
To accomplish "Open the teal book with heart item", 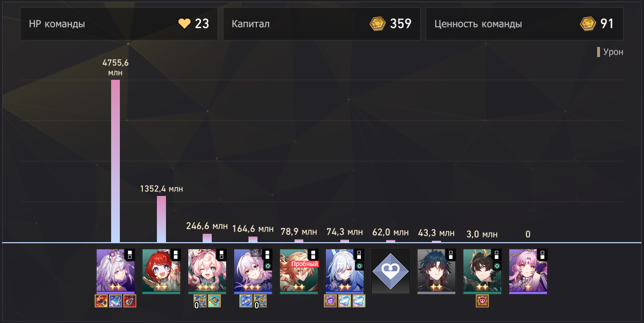I will [214, 301].
